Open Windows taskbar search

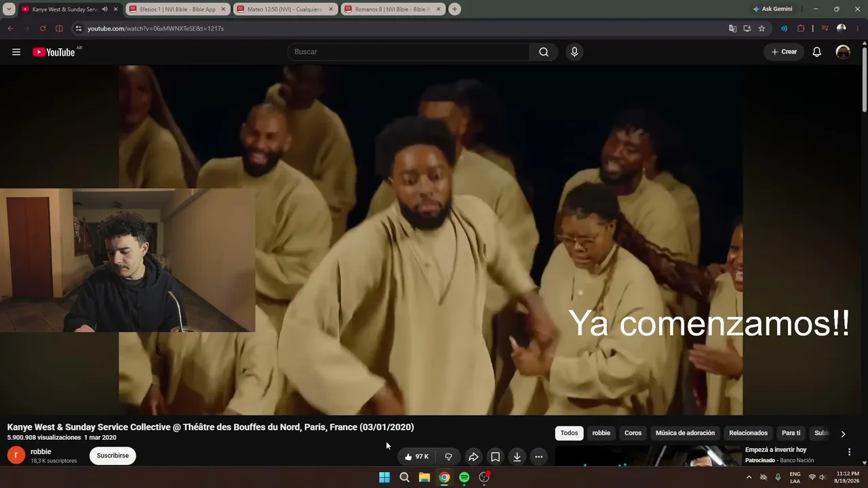tap(404, 477)
